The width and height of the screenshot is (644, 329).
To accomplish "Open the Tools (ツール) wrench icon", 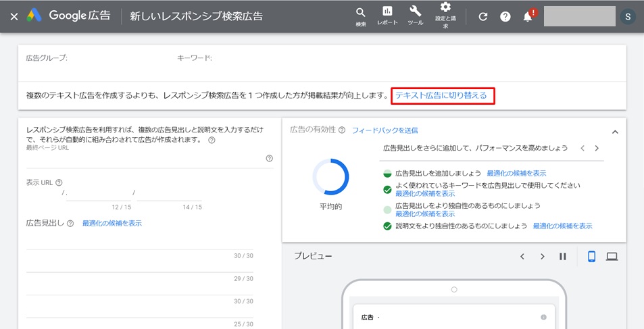I will point(415,12).
